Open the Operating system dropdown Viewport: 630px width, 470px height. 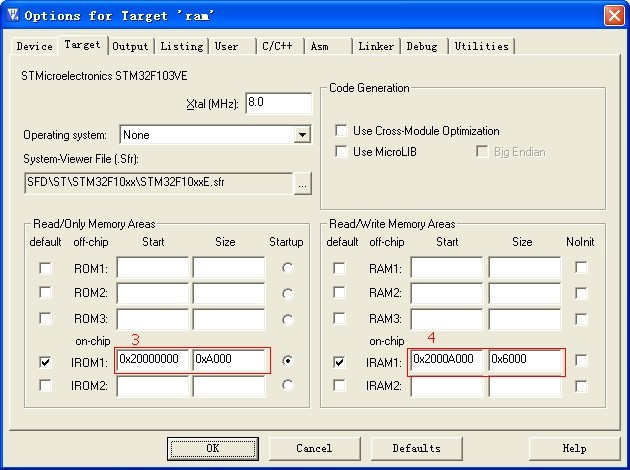pyautogui.click(x=302, y=135)
